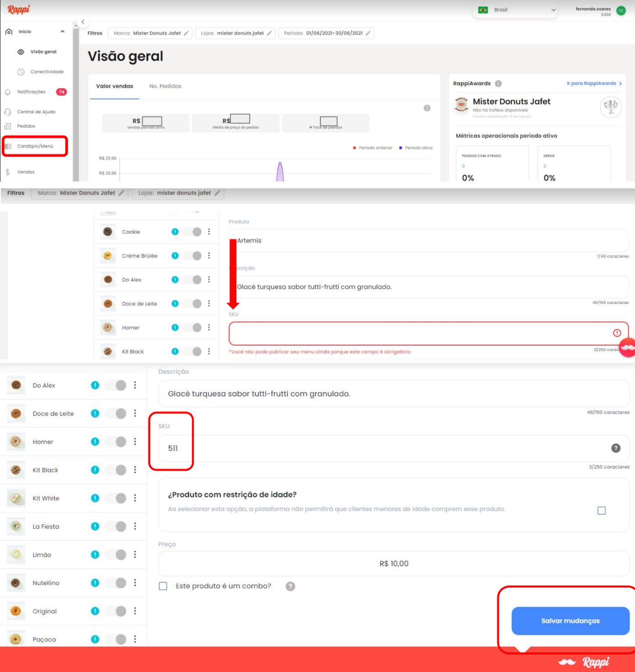Enable the Kit White product switch
This screenshot has width=635, height=672.
point(116,498)
